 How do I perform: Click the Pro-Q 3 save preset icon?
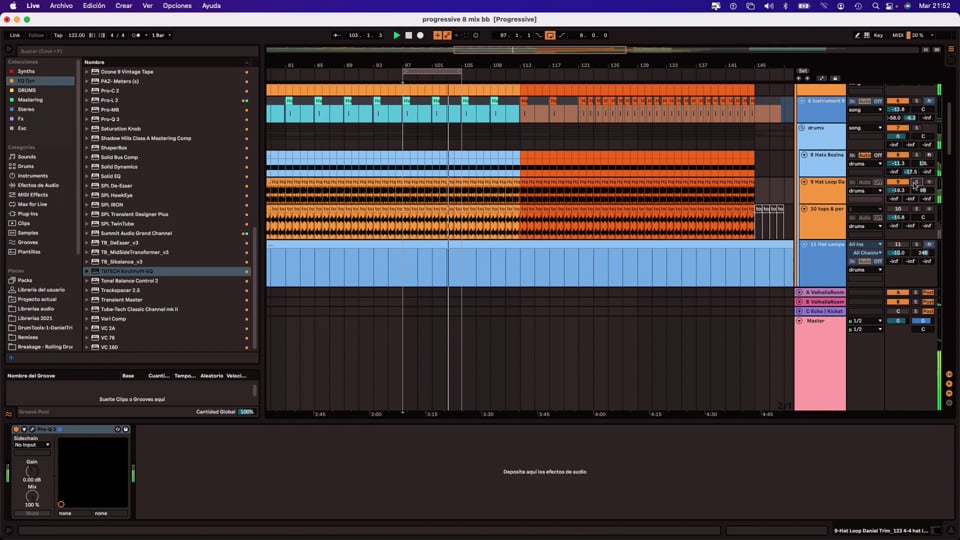126,429
